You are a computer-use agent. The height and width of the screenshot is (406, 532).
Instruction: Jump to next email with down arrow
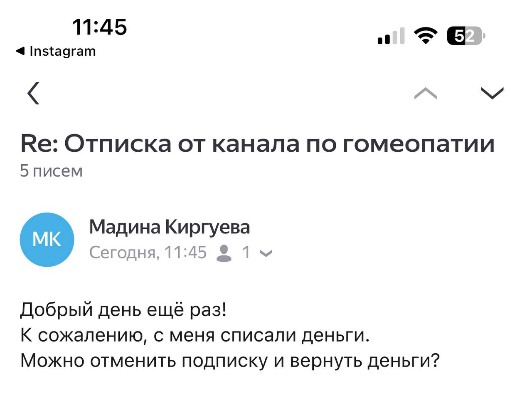coord(492,93)
